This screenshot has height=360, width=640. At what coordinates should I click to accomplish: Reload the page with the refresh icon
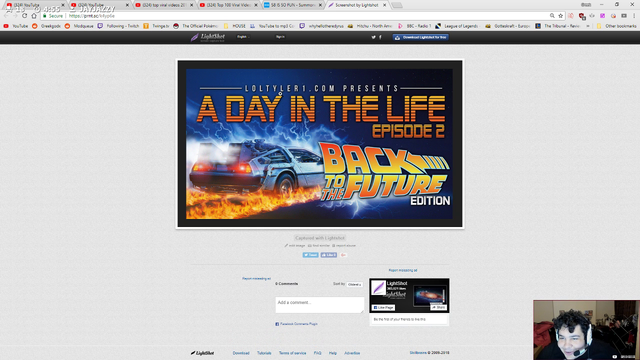click(x=24, y=16)
